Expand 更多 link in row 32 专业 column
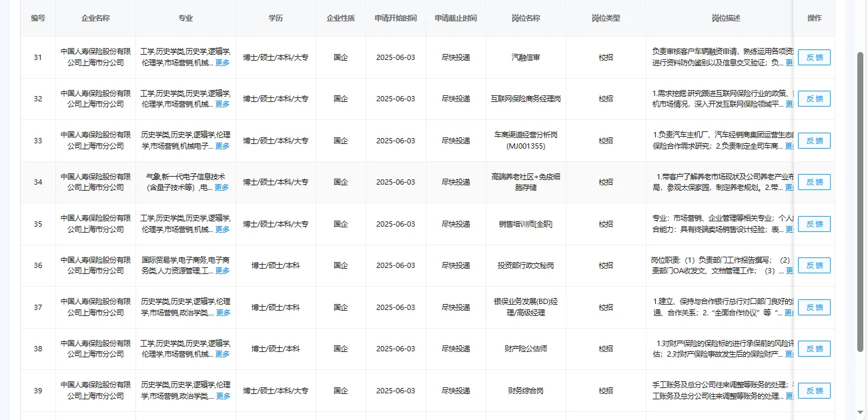The width and height of the screenshot is (868, 420). [222, 105]
